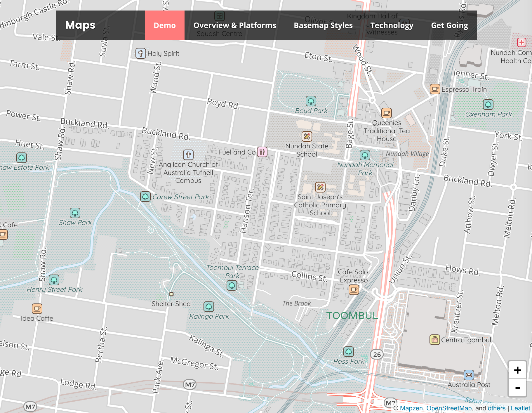Select Saint Joseph's Catholic Primary School icon
Screen dimensions: 532x413
(320, 188)
